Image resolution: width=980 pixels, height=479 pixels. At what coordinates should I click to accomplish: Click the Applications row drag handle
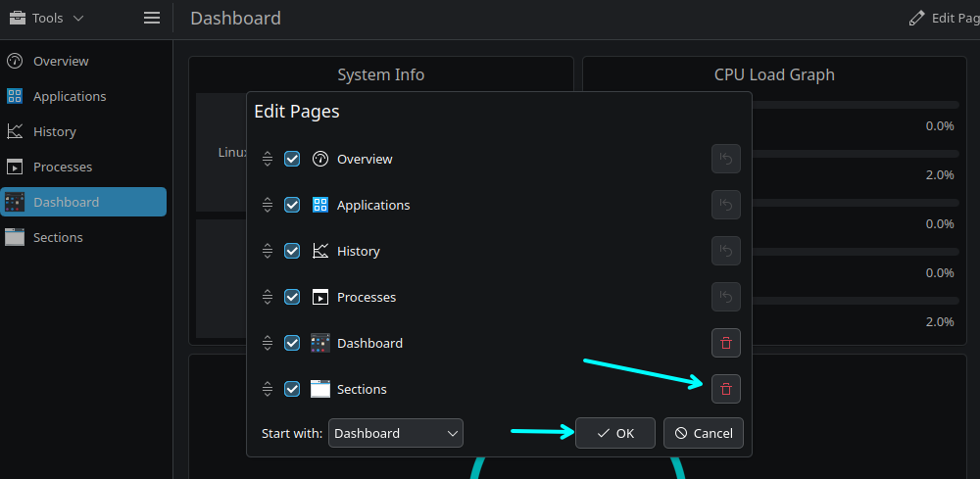[x=268, y=205]
